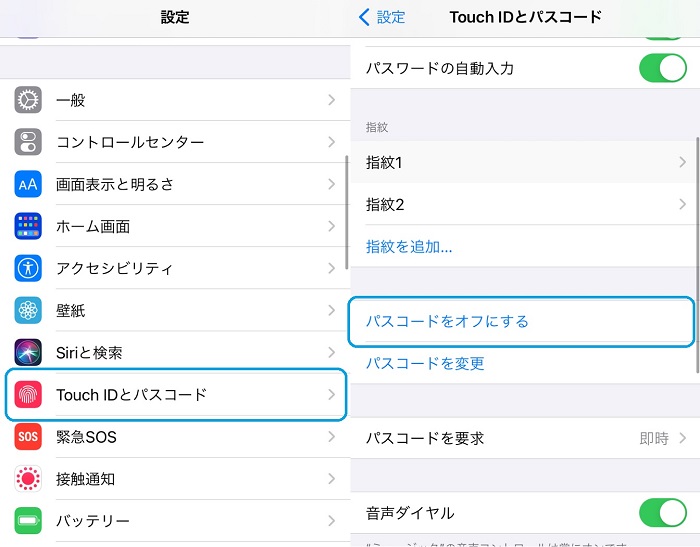Tap the 壁紙 flower icon
Viewport: 700px width, 547px height.
(x=28, y=310)
